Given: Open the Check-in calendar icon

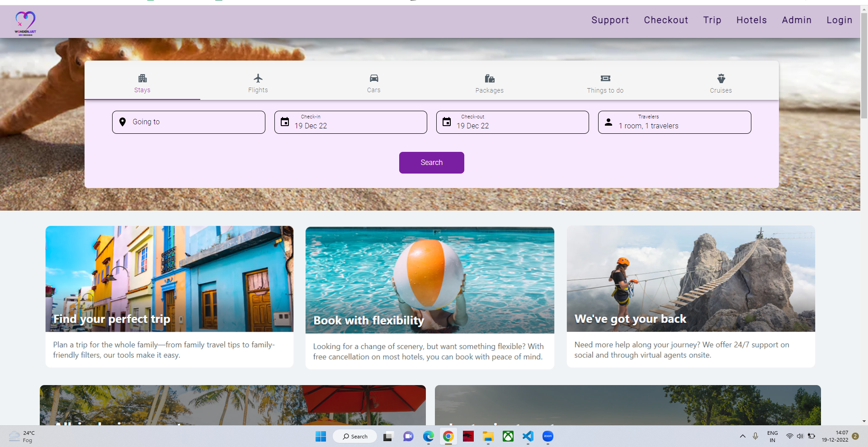Looking at the screenshot, I should click(284, 122).
